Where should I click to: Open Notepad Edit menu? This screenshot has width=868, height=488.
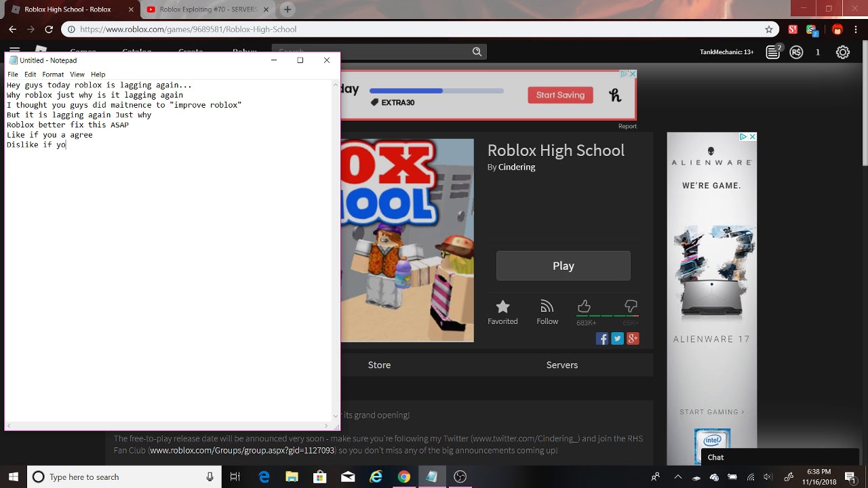(31, 75)
